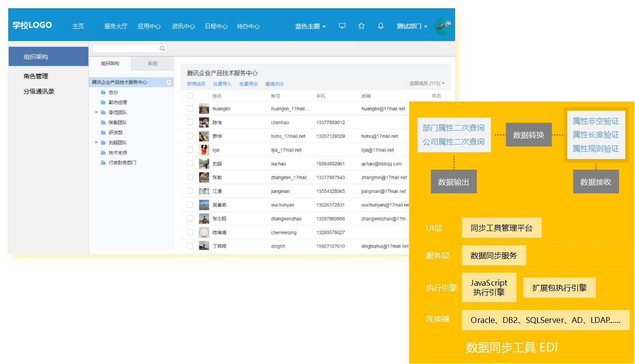The height and width of the screenshot is (364, 635).
Task: Click the star favorites icon
Action: click(x=361, y=26)
